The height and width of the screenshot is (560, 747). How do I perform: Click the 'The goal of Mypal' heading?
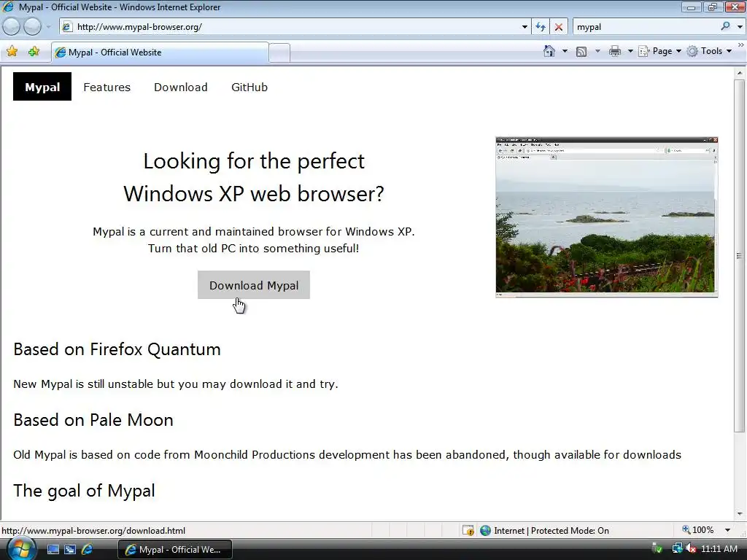85,491
